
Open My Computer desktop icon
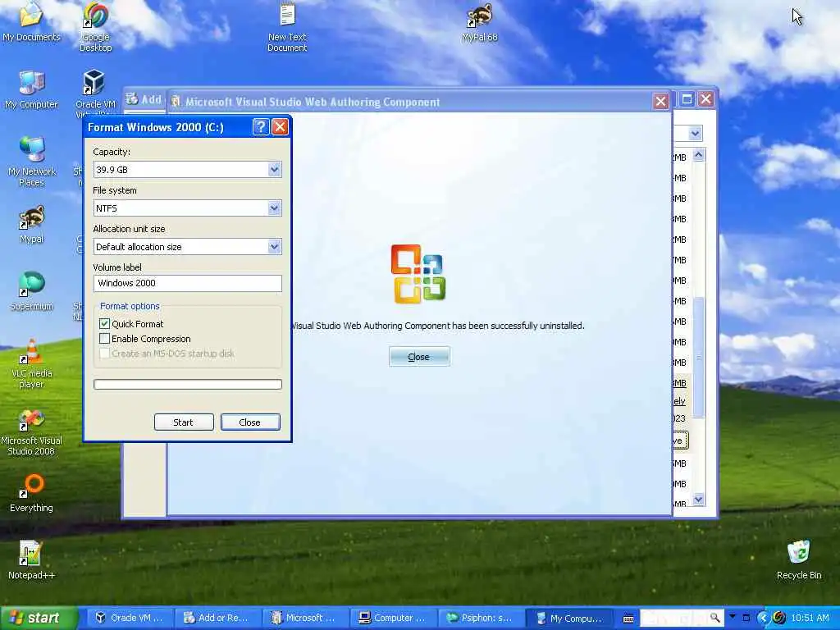31,89
